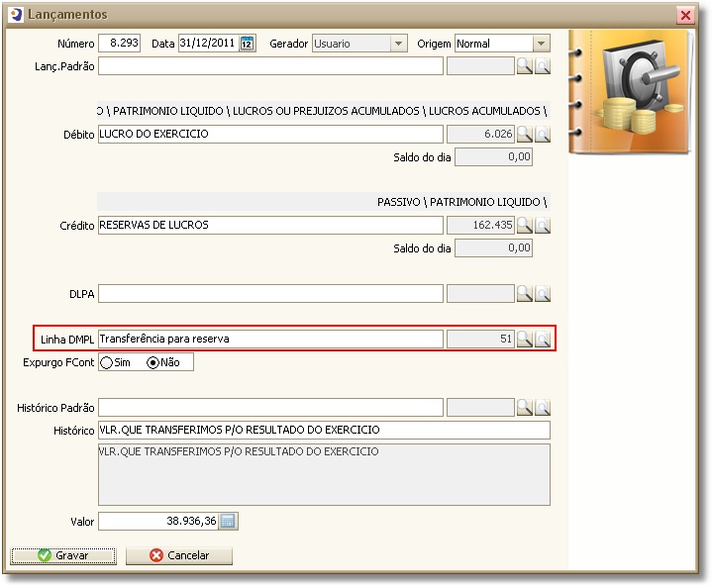Click the Débito account path text above field

(x=323, y=111)
